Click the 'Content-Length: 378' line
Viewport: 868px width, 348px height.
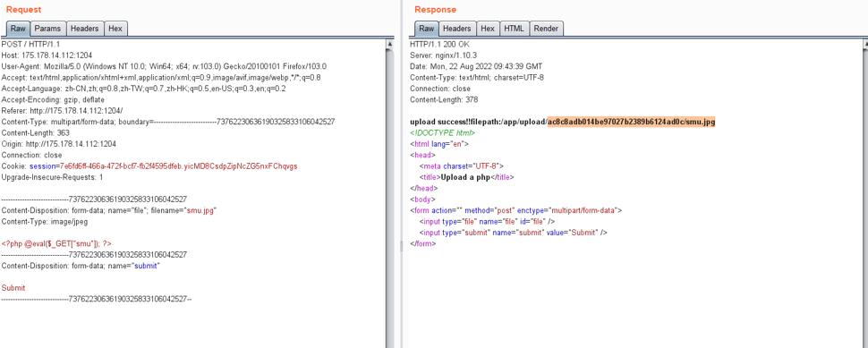(x=444, y=99)
